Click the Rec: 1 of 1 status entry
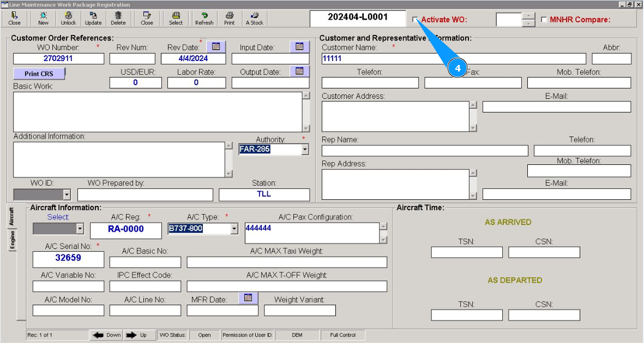 57,335
